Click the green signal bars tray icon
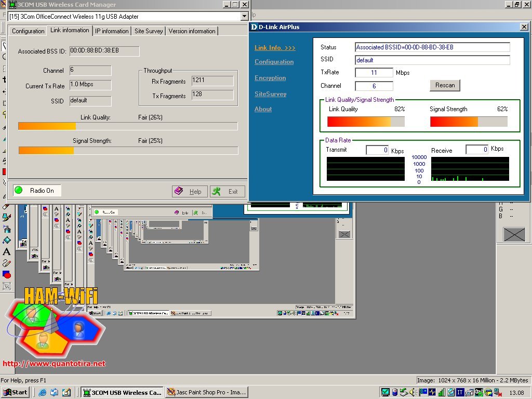Image resolution: width=532 pixels, height=399 pixels. click(x=442, y=393)
